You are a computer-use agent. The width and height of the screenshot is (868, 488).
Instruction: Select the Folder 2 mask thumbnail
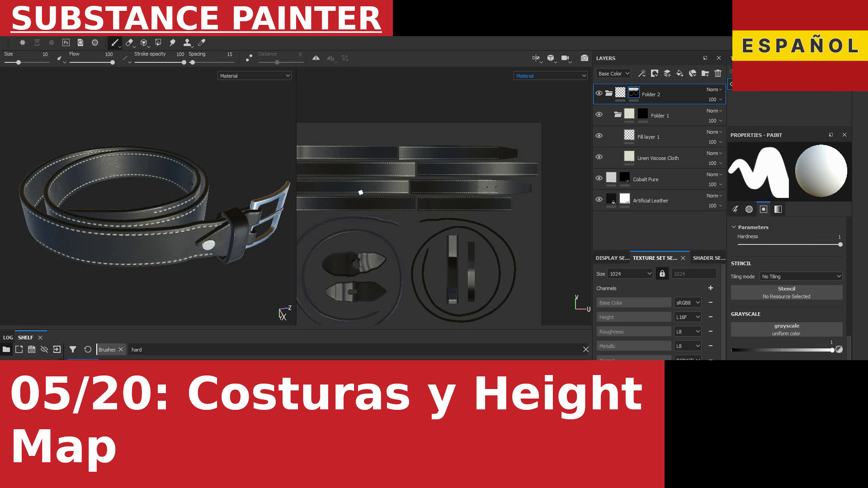coord(634,93)
